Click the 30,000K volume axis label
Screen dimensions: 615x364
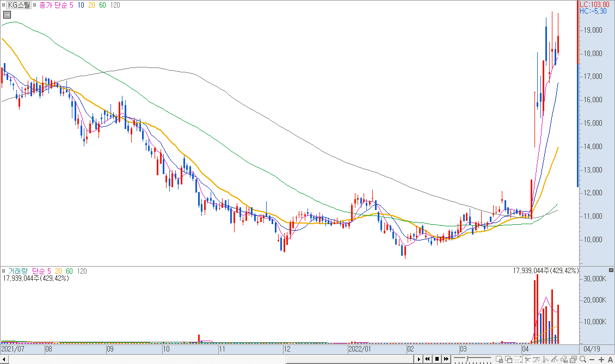tap(595, 279)
